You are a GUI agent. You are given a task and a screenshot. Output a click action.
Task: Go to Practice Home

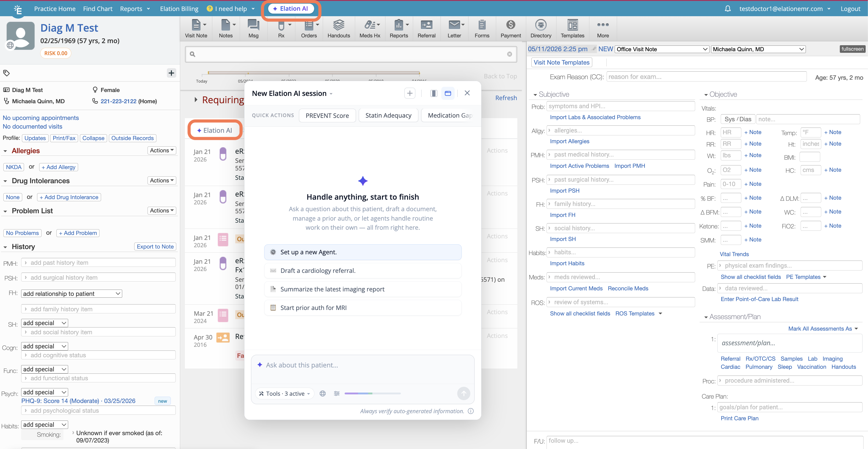pos(55,9)
